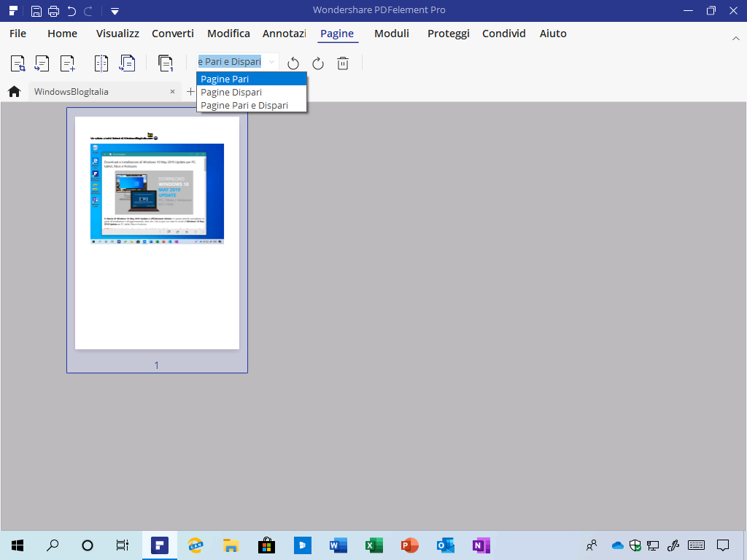747x560 pixels.
Task: Open Edge Canary from the taskbar
Action: coord(196,545)
